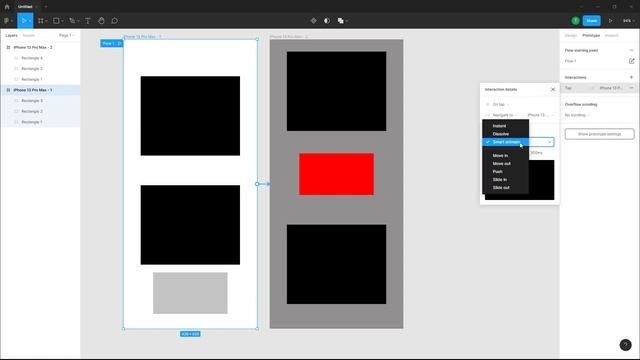Switch to the Assets tab

29,36
